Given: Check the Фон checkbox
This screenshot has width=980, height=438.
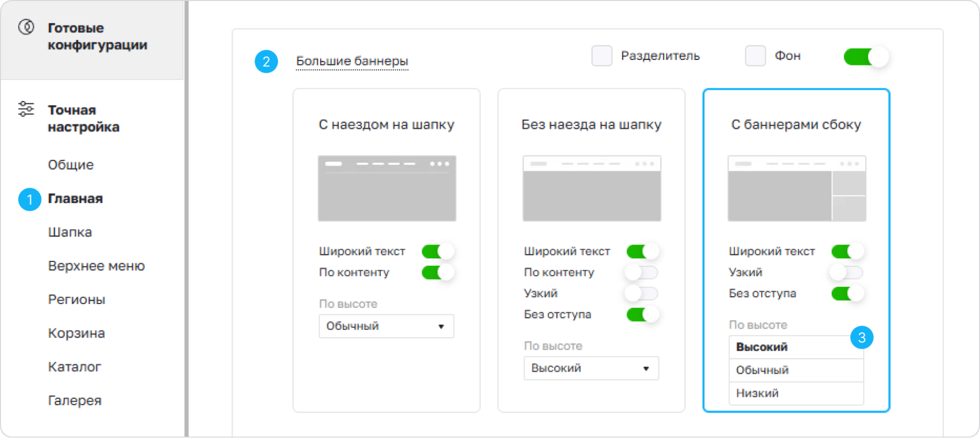Looking at the screenshot, I should (x=755, y=56).
